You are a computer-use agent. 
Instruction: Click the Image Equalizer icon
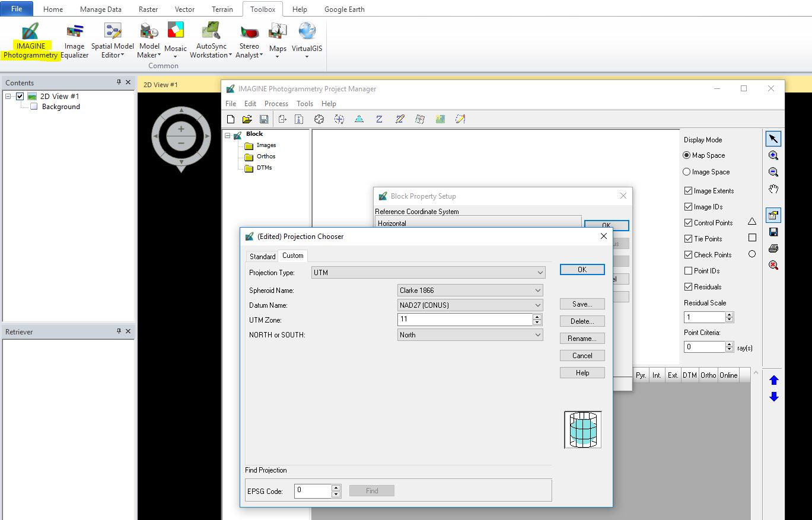[x=75, y=31]
